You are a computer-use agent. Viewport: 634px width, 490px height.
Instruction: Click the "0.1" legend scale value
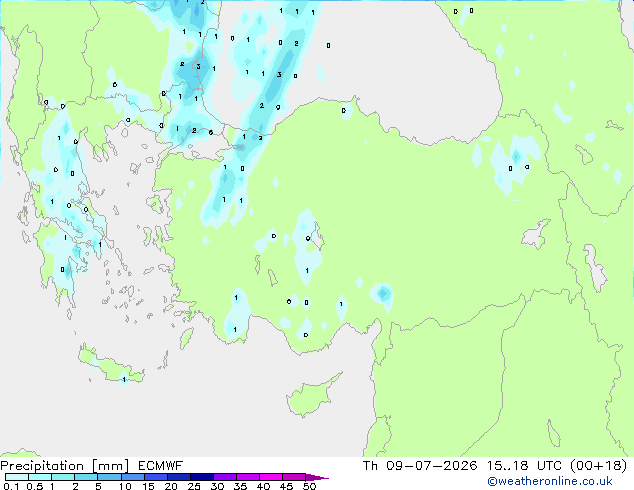tap(11, 486)
